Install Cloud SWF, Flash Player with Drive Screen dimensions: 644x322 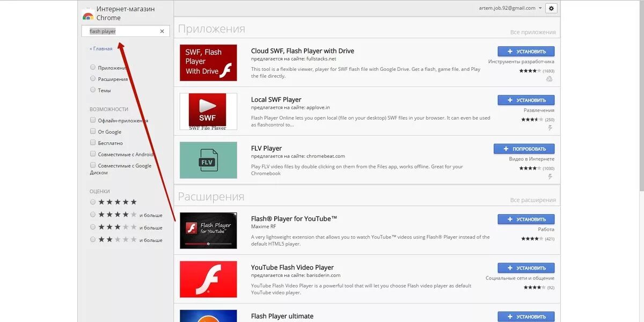pyautogui.click(x=526, y=52)
